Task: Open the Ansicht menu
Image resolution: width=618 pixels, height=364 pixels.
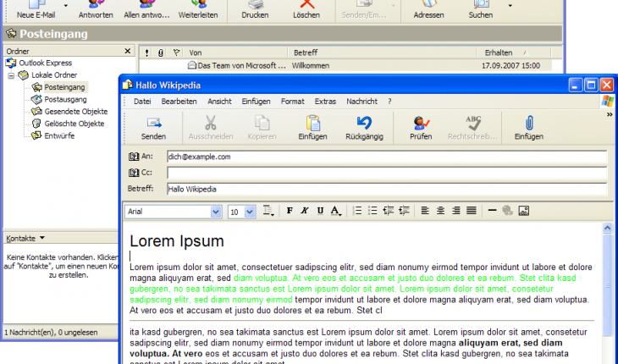Action: [219, 102]
